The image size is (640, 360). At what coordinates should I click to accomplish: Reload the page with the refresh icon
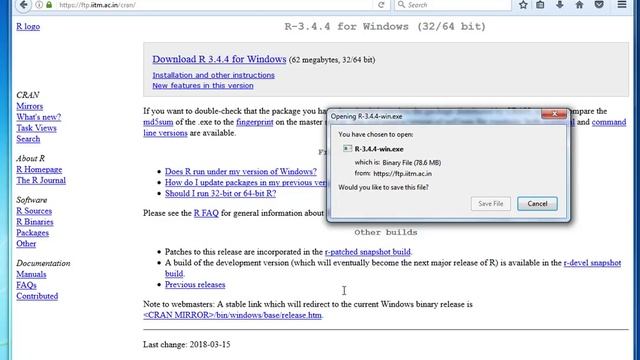coord(381,5)
